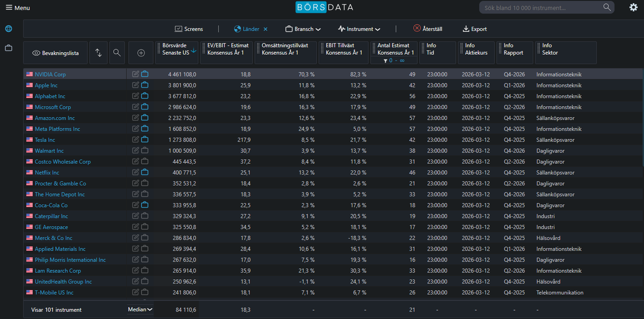Viewport: 644px width, 319px height.
Task: Click the Telekommunikation sector cell
Action: coord(560,293)
